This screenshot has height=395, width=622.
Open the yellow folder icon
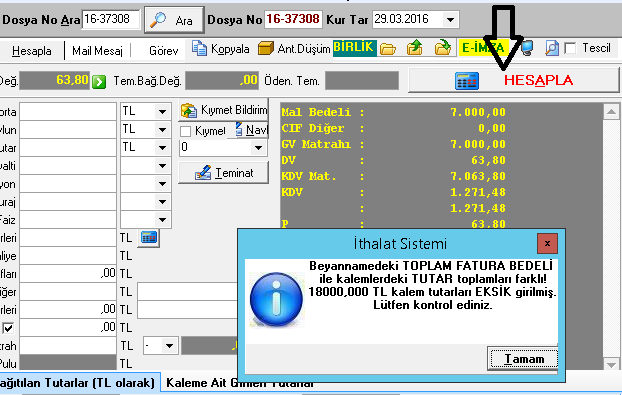(x=388, y=49)
